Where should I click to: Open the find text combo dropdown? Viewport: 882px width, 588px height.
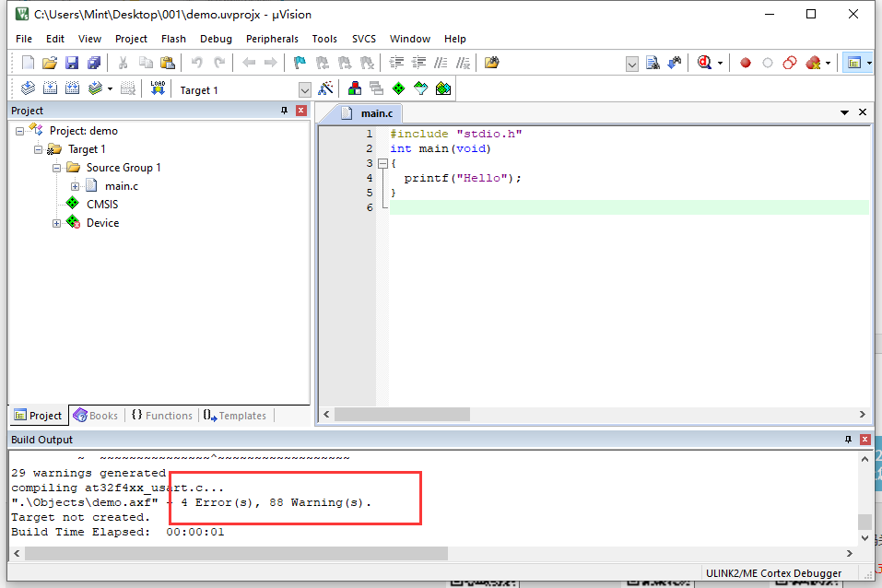[632, 65]
